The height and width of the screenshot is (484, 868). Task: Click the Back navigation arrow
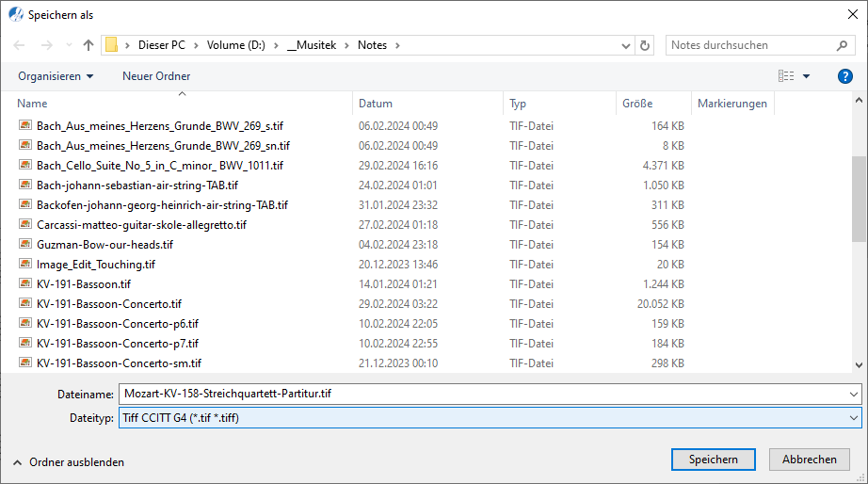coord(20,45)
